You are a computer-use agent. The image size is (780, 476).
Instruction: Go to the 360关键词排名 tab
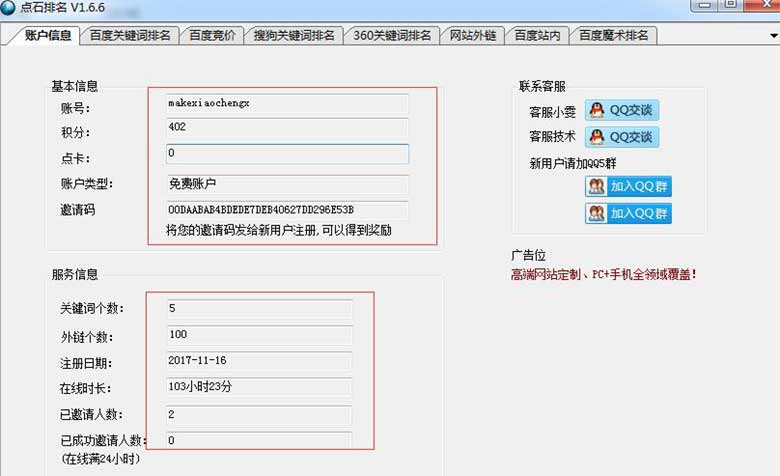click(x=391, y=35)
